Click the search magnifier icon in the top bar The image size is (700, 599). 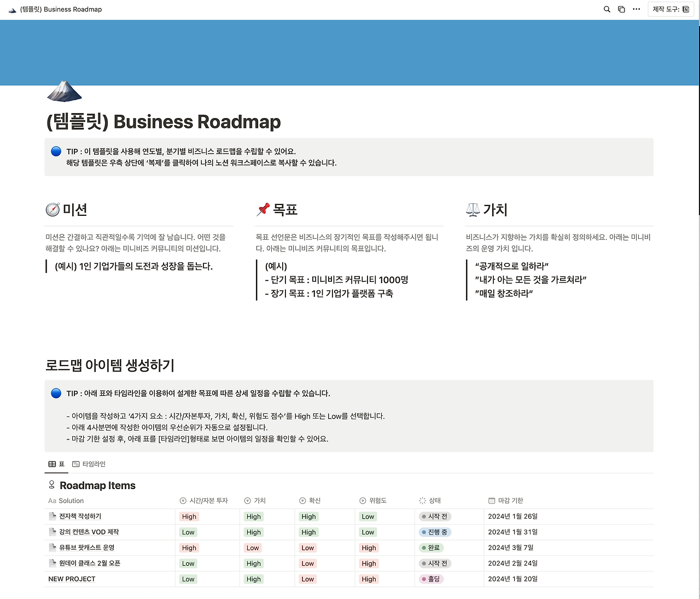pyautogui.click(x=606, y=9)
